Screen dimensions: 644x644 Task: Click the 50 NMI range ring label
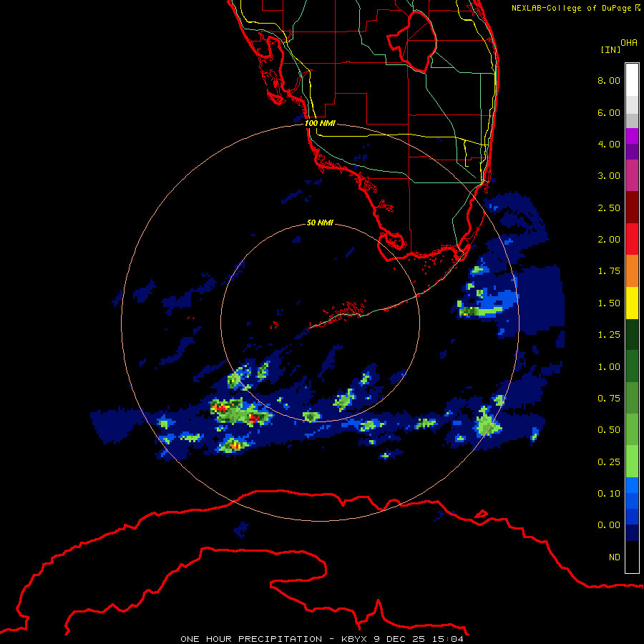tap(320, 223)
